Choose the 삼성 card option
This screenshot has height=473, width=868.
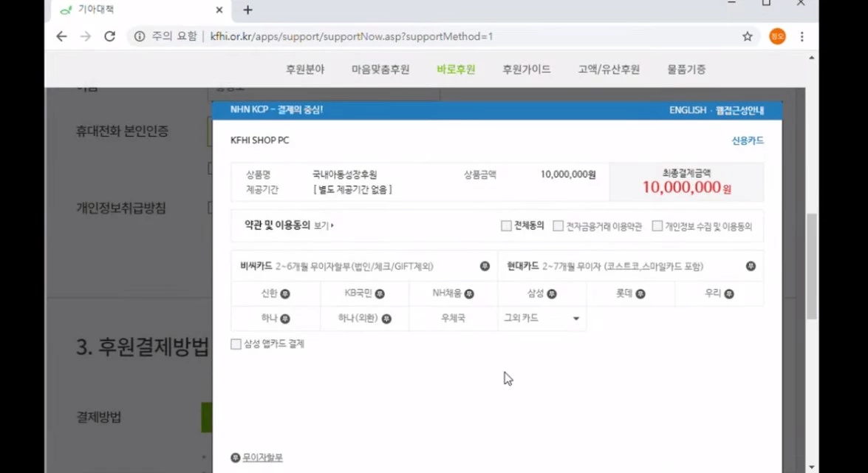point(542,293)
